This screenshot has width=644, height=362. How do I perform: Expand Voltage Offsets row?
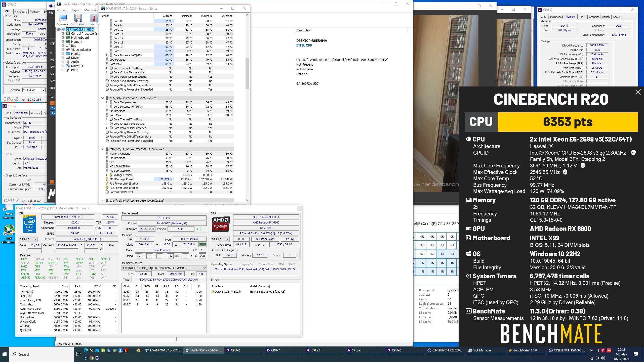click(106, 175)
